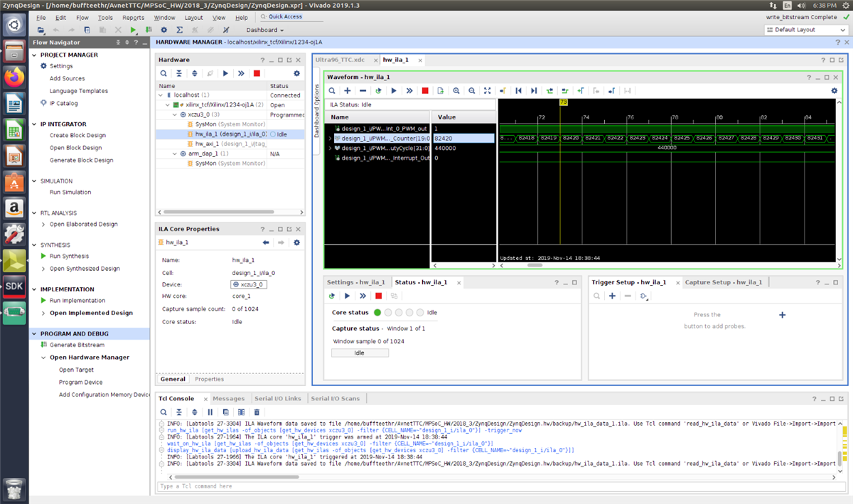The image size is (853, 504).
Task: Open the SDK launcher in Ubuntu dock
Action: coord(14,285)
